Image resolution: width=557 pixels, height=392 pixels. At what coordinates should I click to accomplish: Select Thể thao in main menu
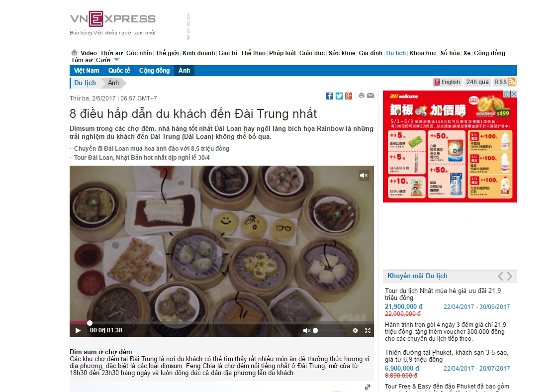[253, 53]
